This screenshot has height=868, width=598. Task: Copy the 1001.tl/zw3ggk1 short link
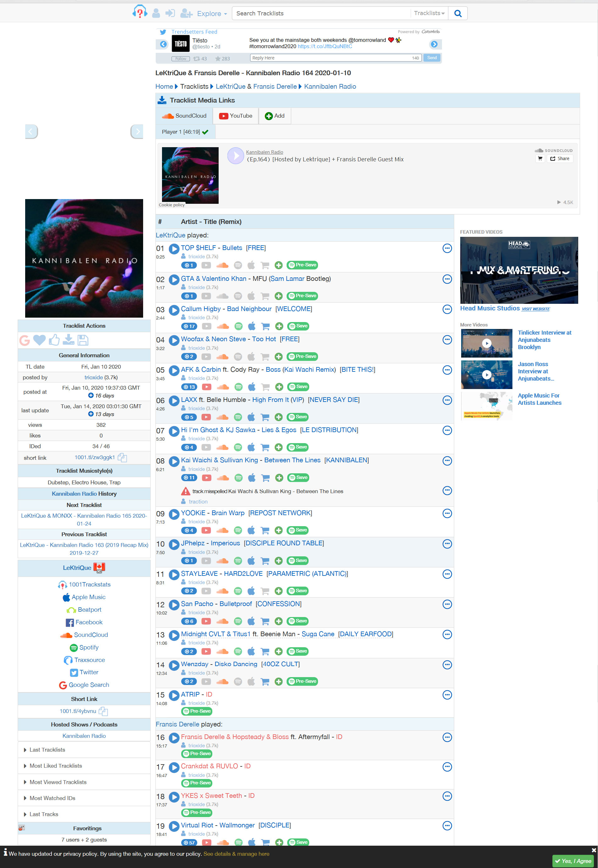[x=122, y=457]
